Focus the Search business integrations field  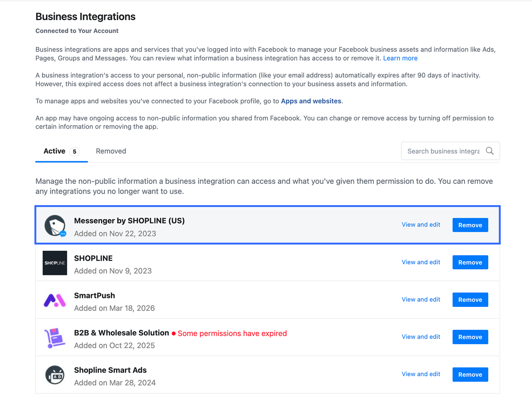[x=450, y=151]
